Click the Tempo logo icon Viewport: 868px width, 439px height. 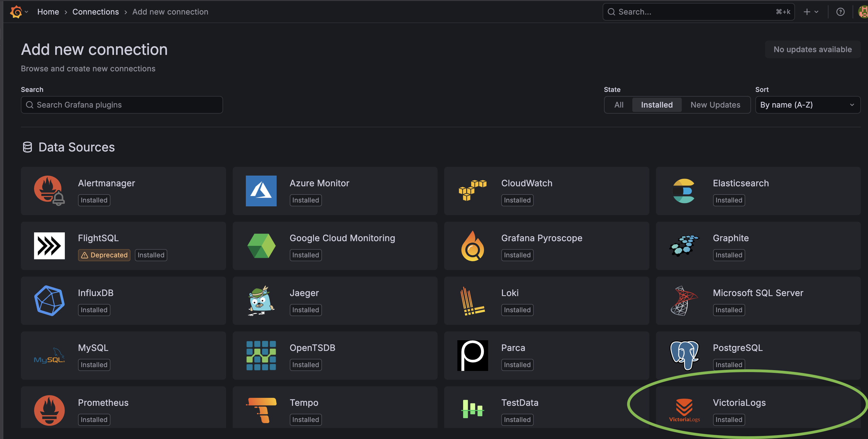click(x=261, y=410)
